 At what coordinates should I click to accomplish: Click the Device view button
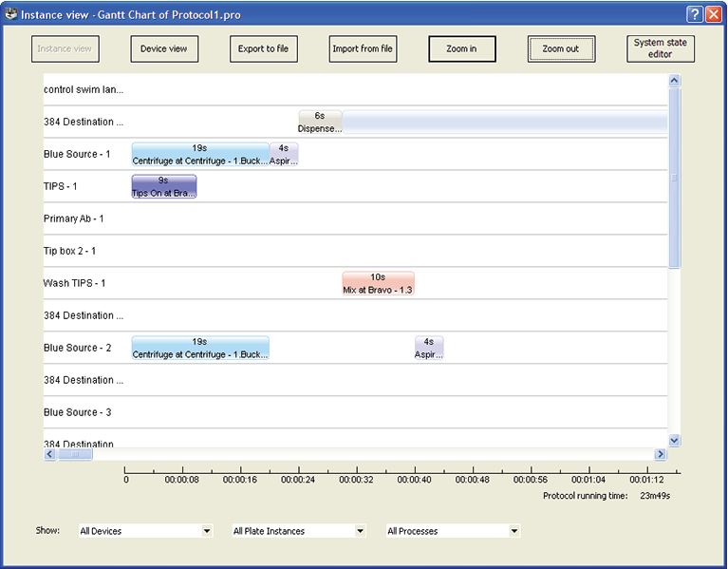click(x=164, y=49)
